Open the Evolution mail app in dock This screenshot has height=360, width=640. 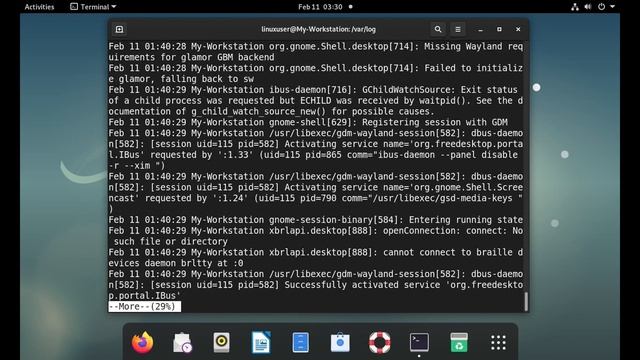coord(182,342)
